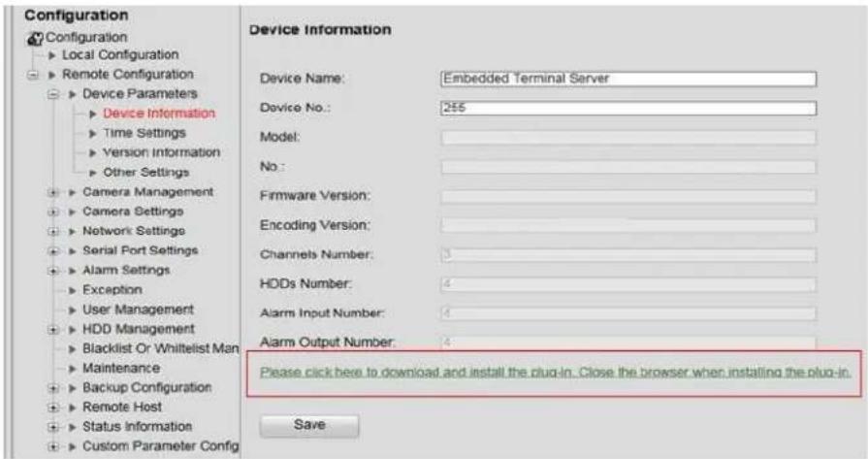
Task: Open Time Settings page
Action: point(145,133)
